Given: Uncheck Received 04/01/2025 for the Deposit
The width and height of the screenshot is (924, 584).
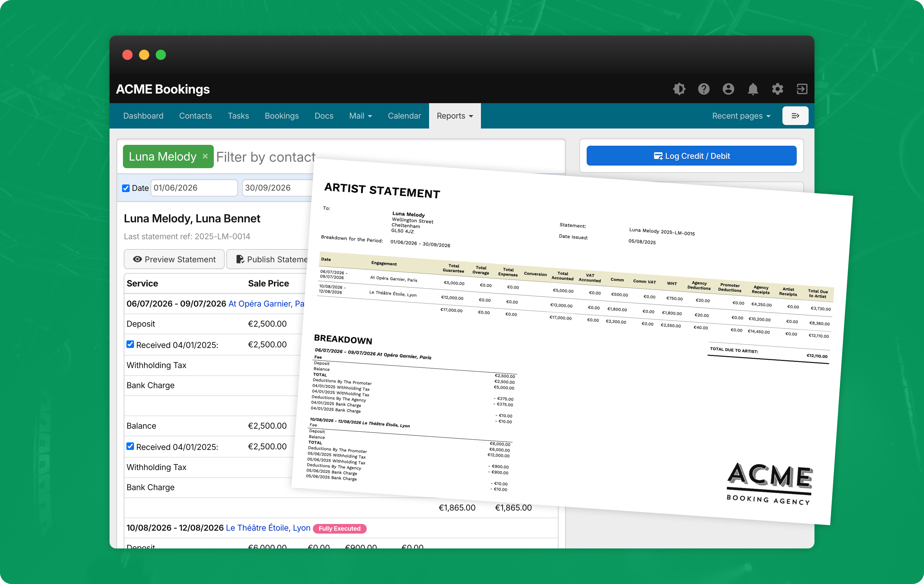Looking at the screenshot, I should click(x=131, y=344).
